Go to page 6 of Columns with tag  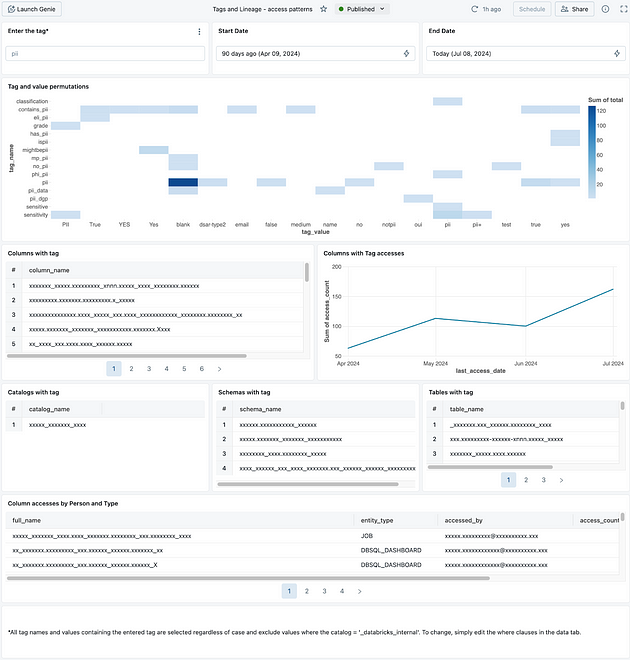coord(202,369)
